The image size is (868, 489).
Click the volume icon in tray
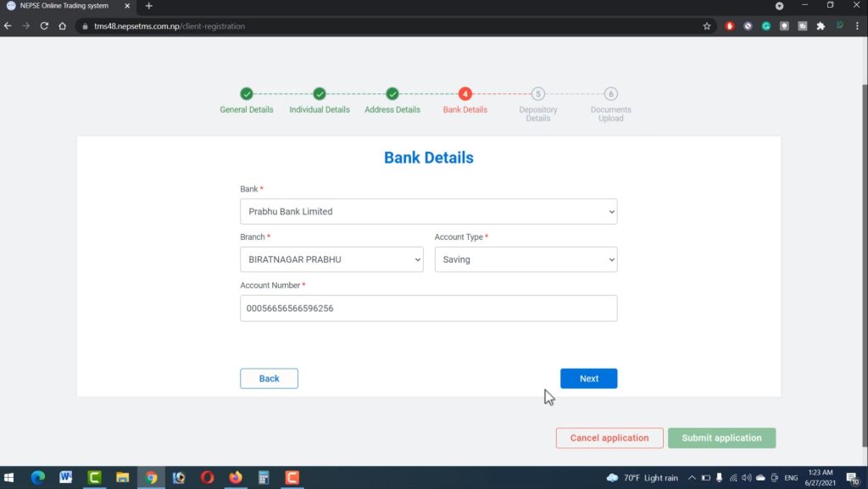click(747, 477)
